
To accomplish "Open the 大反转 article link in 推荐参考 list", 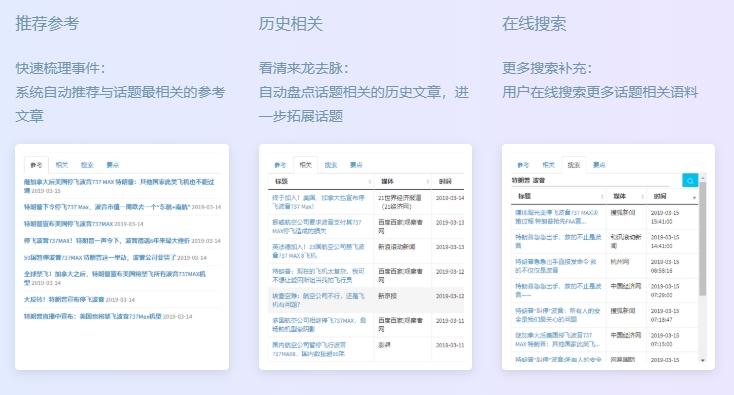I will click(x=64, y=300).
